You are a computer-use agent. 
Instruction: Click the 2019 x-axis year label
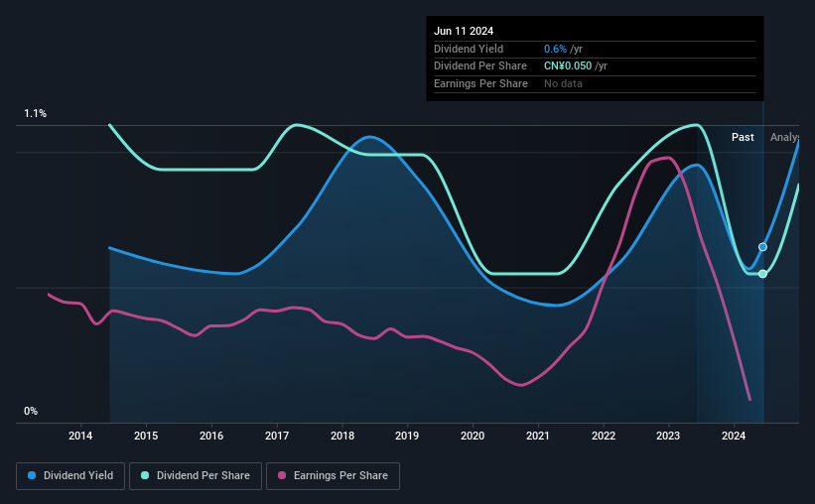[x=407, y=436]
